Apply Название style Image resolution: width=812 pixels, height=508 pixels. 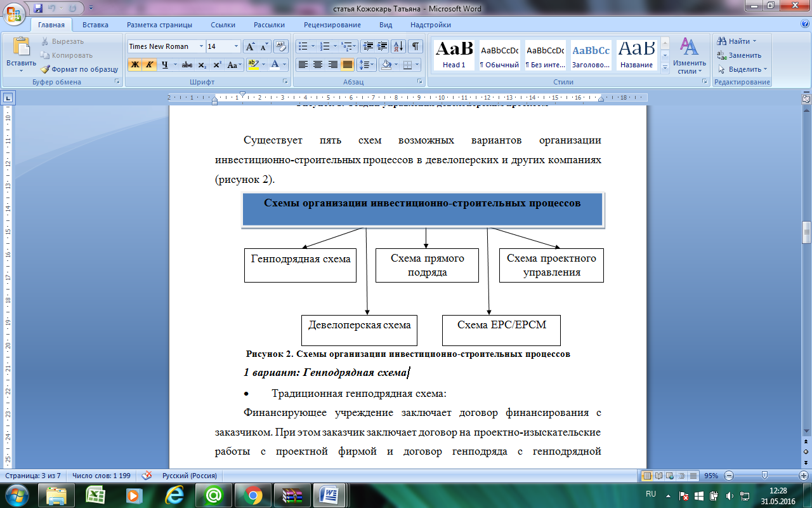(636, 54)
